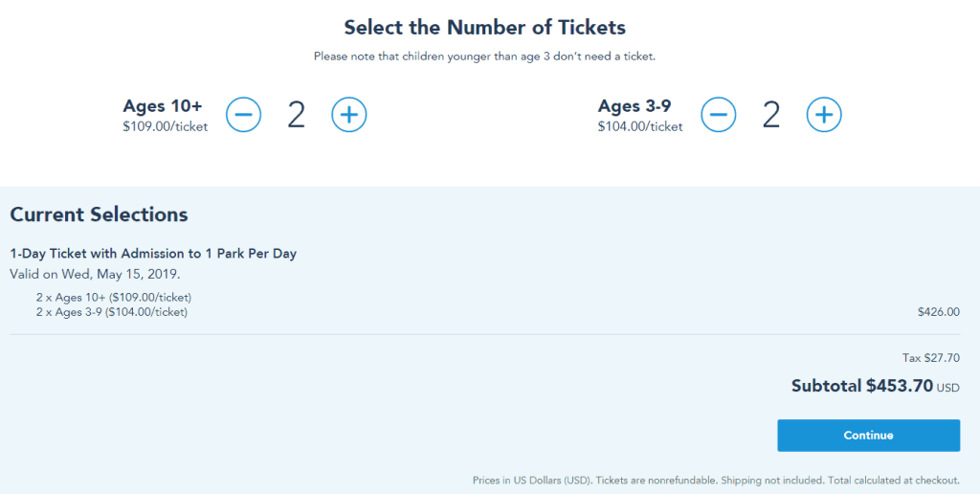Screen dimensions: 980x494
Task: Click the $109.00/ticket price text
Action: pyautogui.click(x=166, y=126)
